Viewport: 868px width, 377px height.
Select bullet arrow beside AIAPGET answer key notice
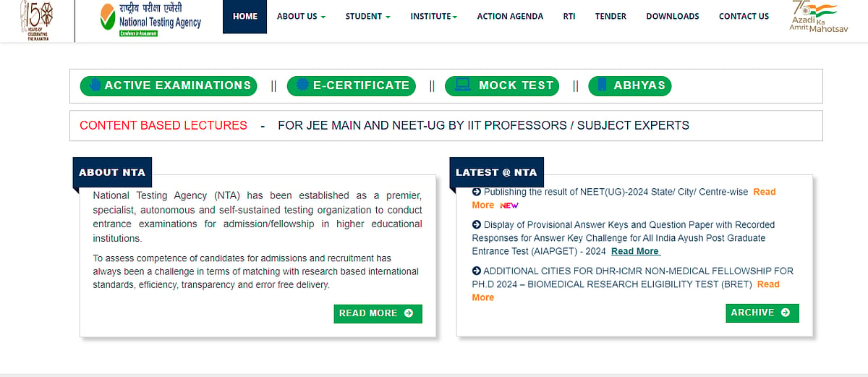pos(477,225)
